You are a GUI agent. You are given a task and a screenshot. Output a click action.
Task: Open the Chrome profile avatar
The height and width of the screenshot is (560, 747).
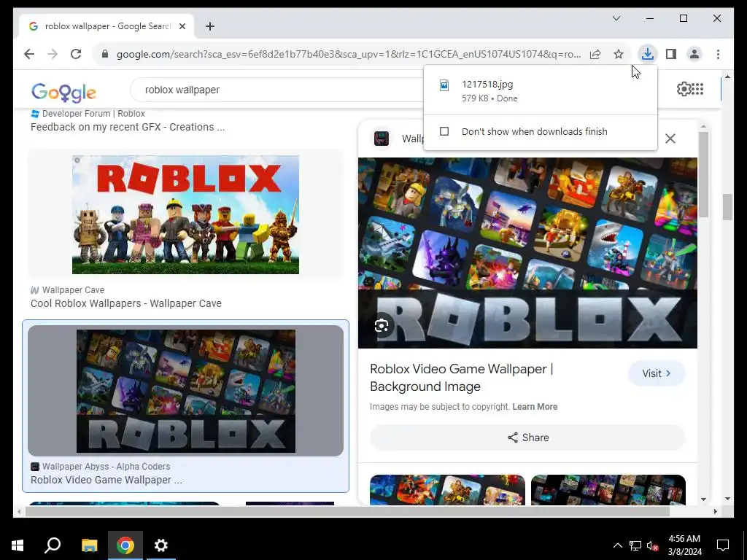694,54
